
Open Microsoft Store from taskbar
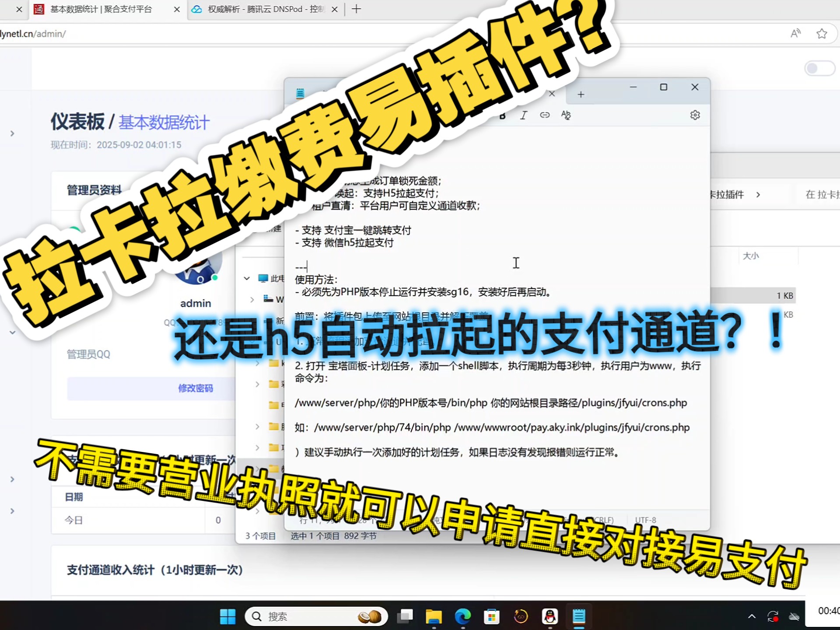coord(492,616)
